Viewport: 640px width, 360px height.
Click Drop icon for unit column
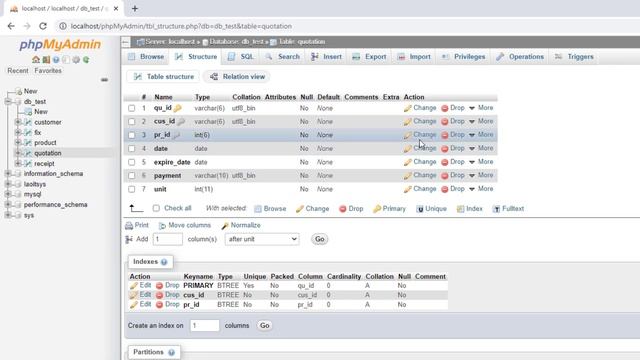445,189
